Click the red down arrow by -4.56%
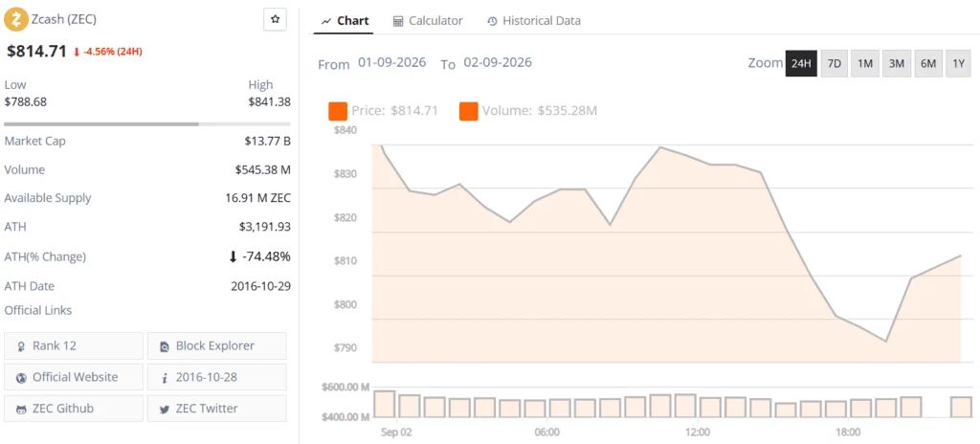This screenshot has height=444, width=980. pos(77,52)
